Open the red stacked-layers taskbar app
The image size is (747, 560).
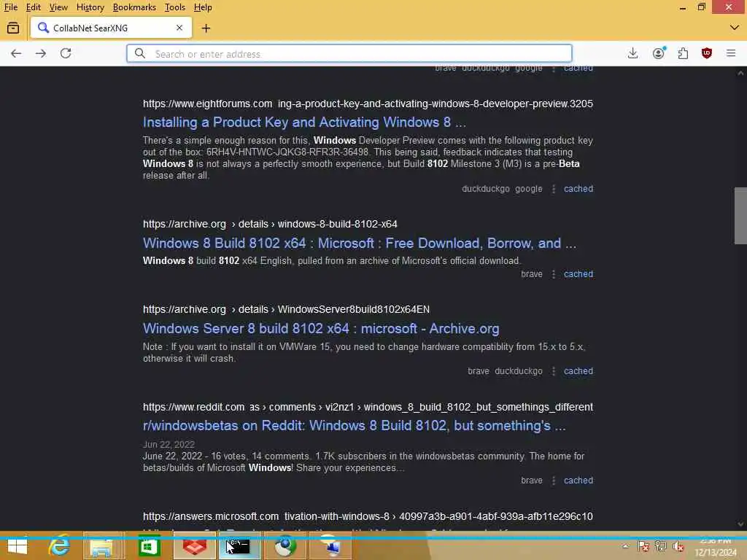(x=194, y=547)
